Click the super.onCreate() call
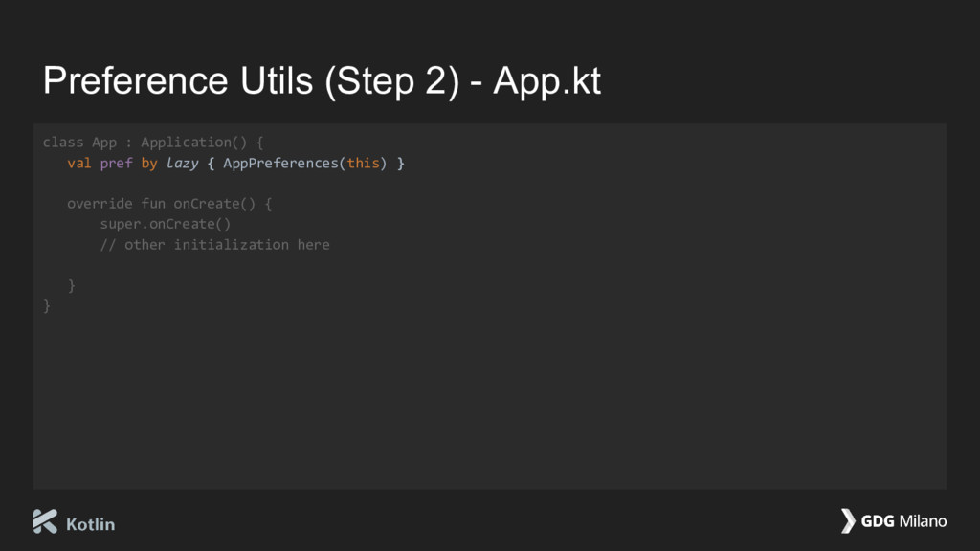Image resolution: width=980 pixels, height=551 pixels. (x=166, y=224)
